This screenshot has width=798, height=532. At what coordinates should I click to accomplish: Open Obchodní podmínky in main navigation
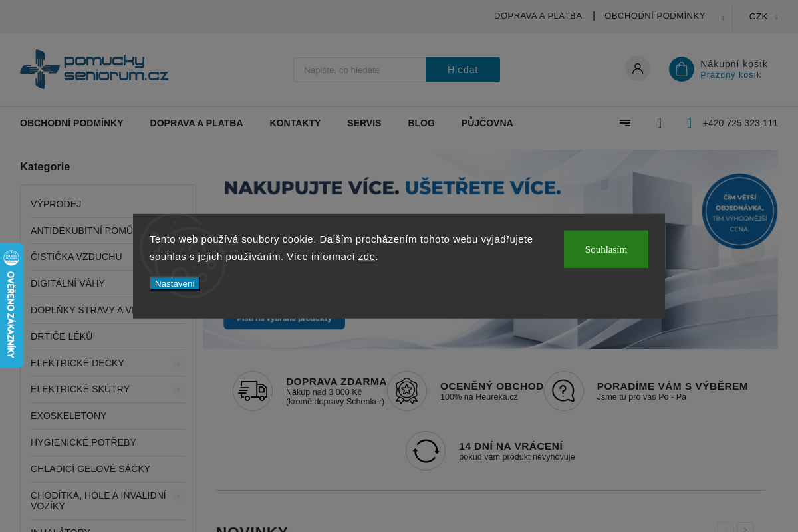72,123
